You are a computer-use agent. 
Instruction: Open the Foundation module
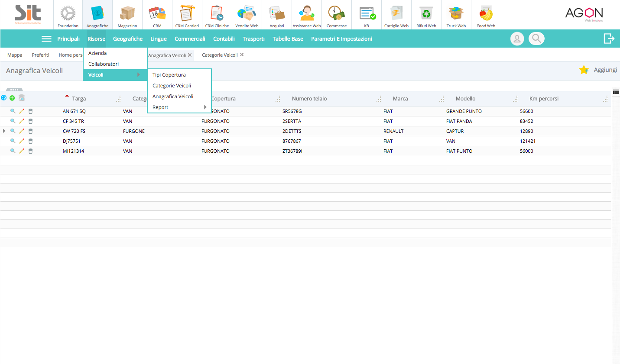click(x=68, y=15)
